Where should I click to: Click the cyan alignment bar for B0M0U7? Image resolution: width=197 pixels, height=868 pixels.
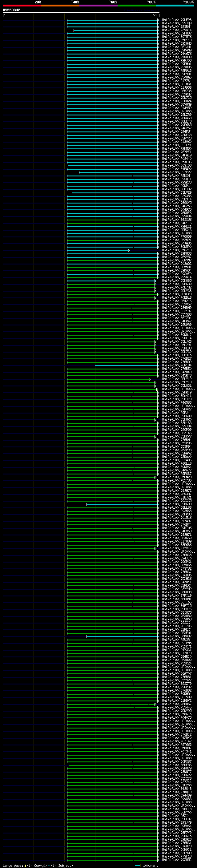(123, 636)
